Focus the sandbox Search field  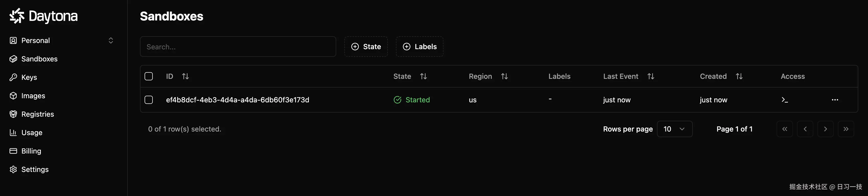[x=238, y=47]
